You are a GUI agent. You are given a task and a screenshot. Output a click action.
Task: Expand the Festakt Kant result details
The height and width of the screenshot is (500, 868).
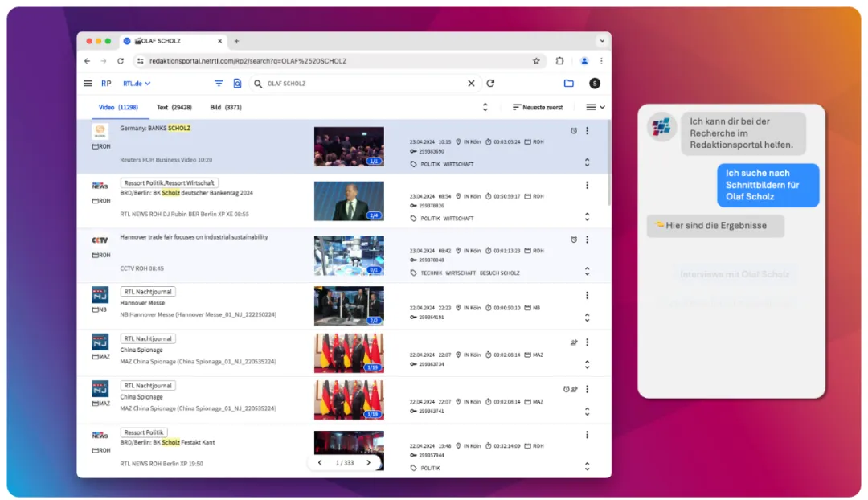(588, 466)
